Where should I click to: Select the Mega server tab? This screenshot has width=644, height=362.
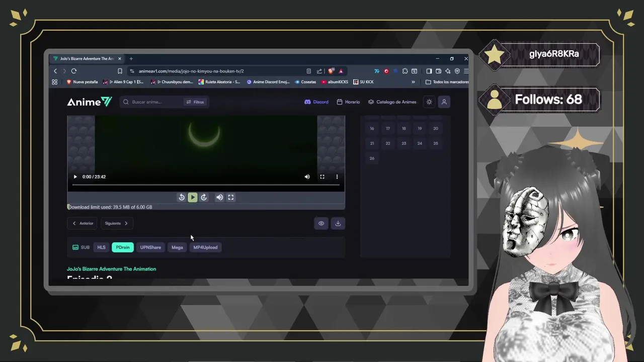[177, 247]
